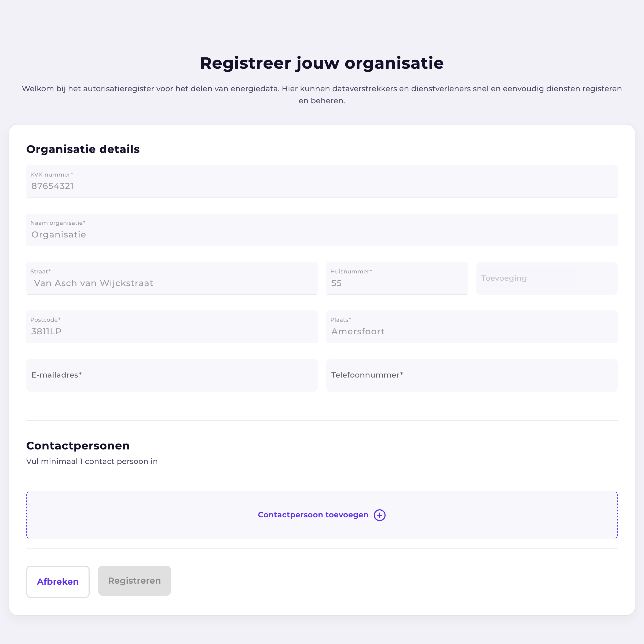This screenshot has height=644, width=644.
Task: Select the Toevoeging input field
Action: [x=547, y=279]
